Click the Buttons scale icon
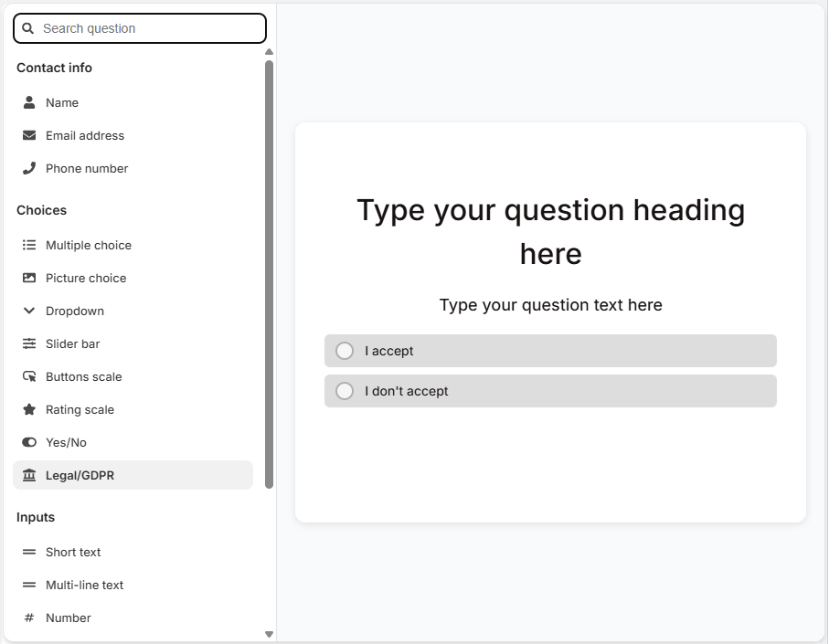The height and width of the screenshot is (644, 829). pos(29,376)
